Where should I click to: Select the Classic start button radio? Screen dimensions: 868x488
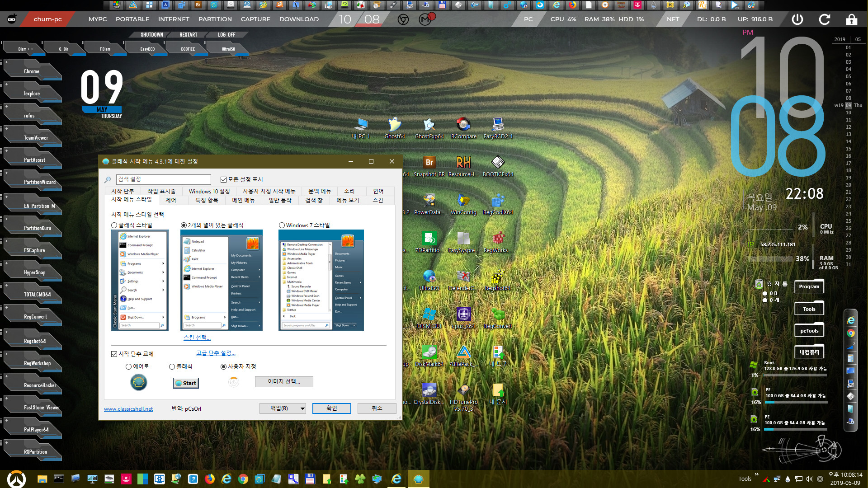click(172, 366)
